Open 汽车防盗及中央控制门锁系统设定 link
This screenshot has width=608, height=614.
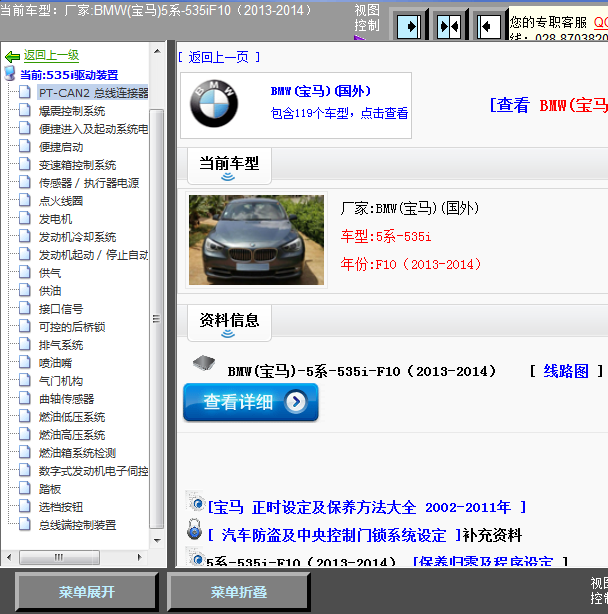tap(334, 535)
